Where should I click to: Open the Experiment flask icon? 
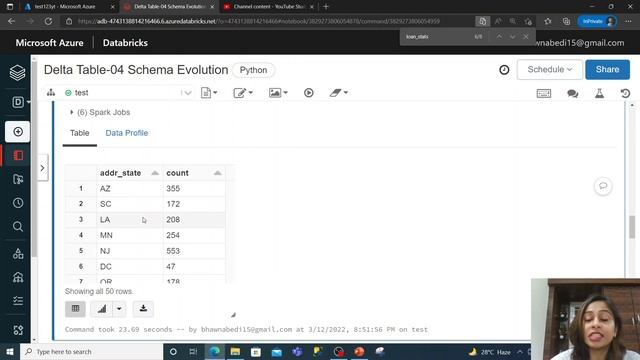(x=599, y=93)
